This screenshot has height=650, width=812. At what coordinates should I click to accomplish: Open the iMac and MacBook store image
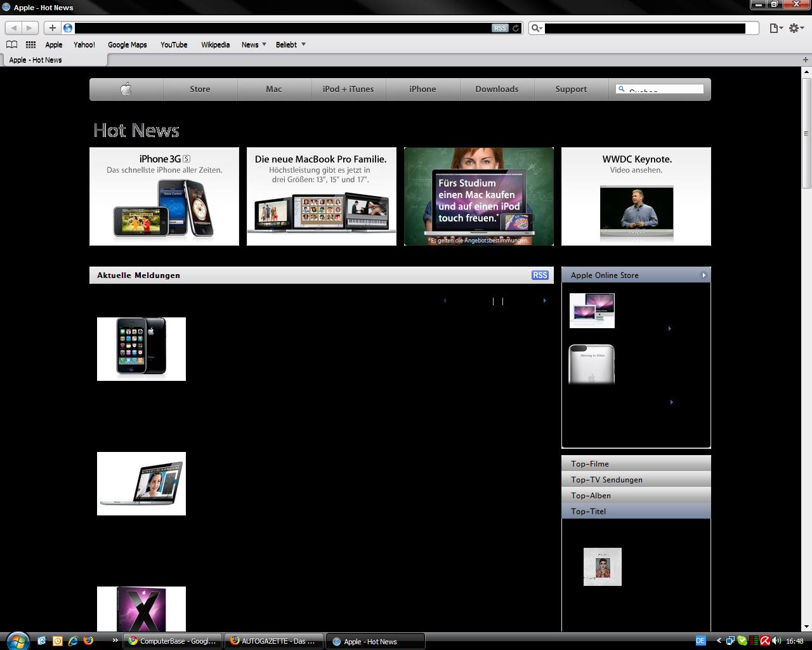[x=592, y=310]
